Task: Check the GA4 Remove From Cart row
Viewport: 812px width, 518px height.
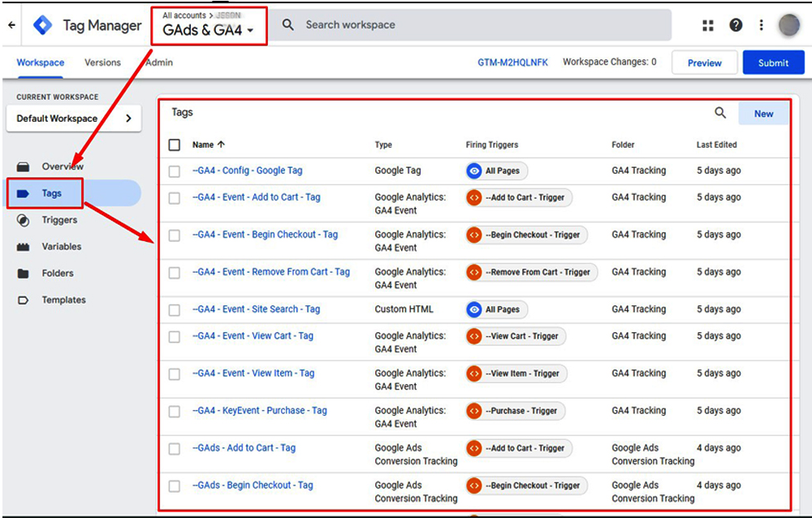Action: (x=175, y=273)
